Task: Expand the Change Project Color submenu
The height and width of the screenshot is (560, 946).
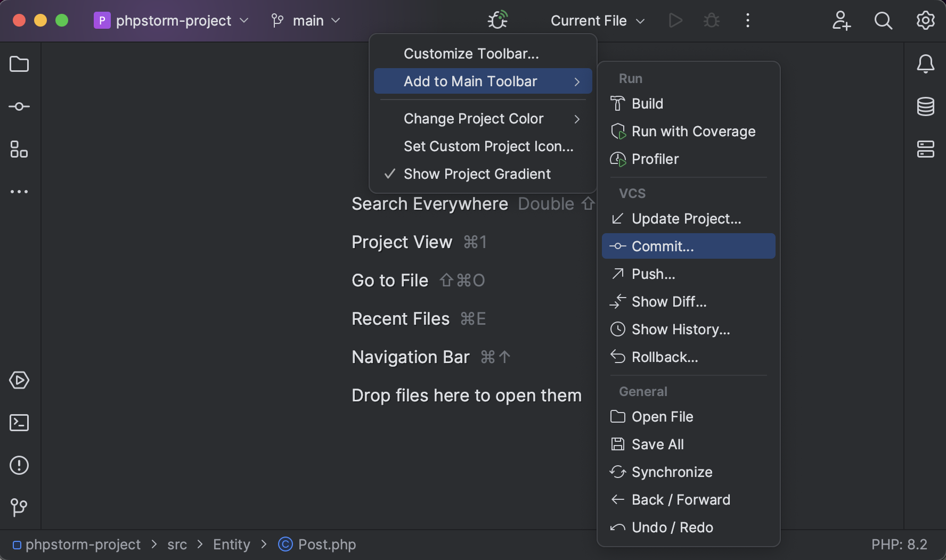Action: coord(474,119)
